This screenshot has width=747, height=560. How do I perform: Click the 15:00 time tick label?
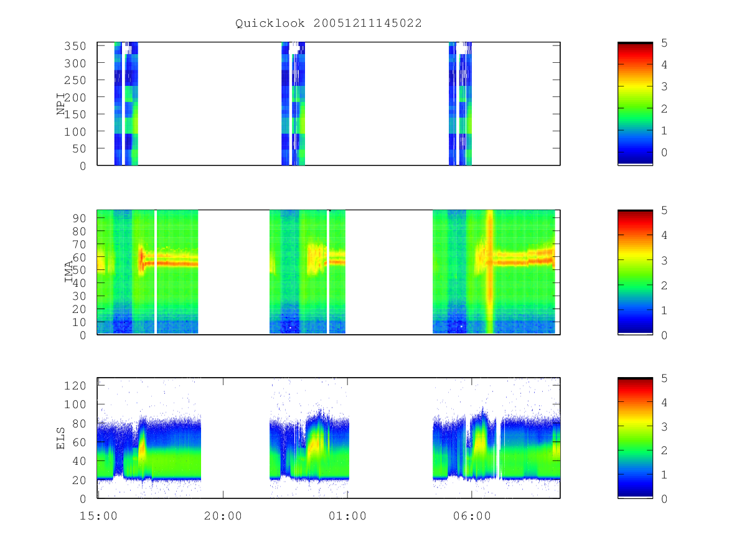coord(98,516)
